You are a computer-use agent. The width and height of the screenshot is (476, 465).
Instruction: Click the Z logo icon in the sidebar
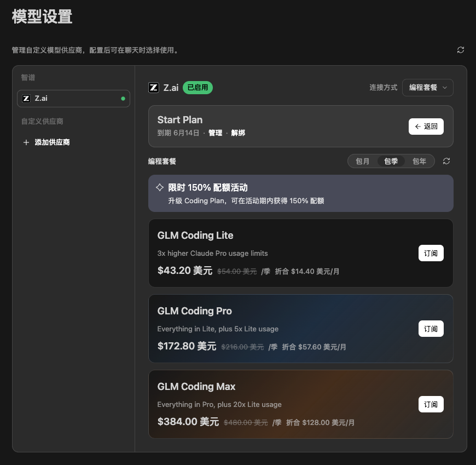[26, 99]
